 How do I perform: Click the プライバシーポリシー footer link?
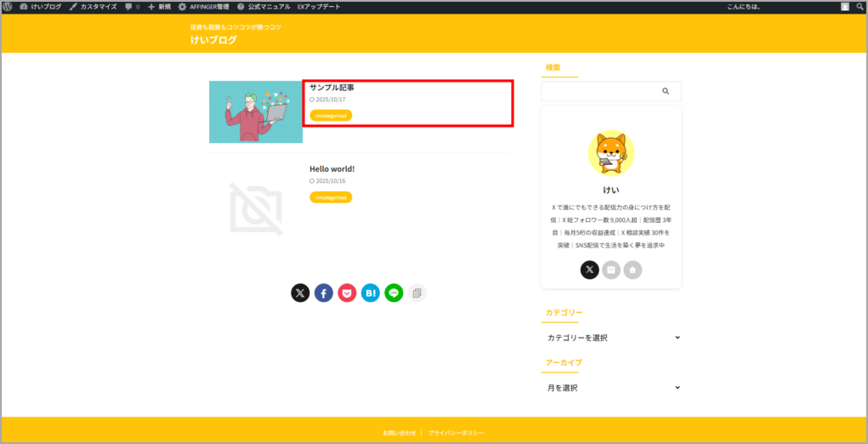[457, 433]
